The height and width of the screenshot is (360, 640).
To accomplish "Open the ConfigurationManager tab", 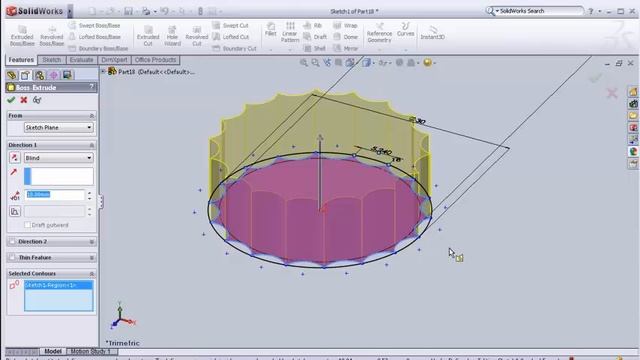I will 39,75.
